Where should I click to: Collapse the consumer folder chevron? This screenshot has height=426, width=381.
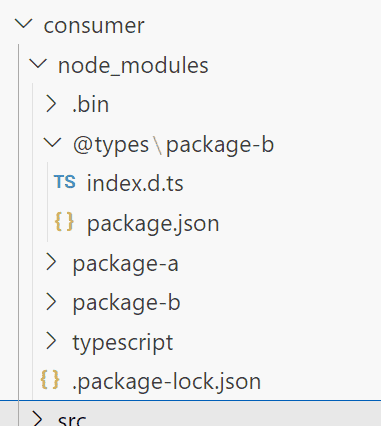click(24, 24)
